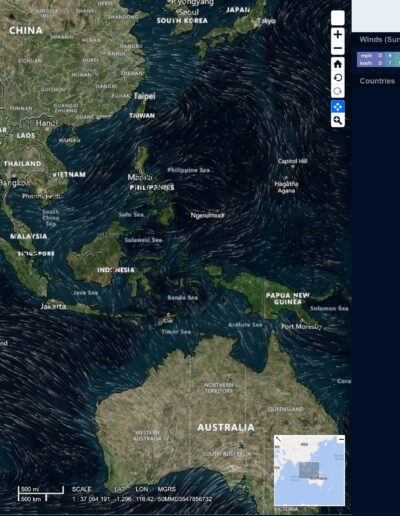The image size is (400, 516).
Task: Click the shaded extent box in overview map
Action: click(309, 470)
